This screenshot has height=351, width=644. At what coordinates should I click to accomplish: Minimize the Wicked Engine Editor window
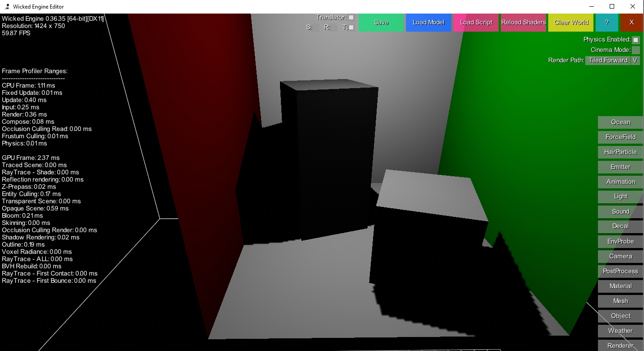pyautogui.click(x=591, y=6)
